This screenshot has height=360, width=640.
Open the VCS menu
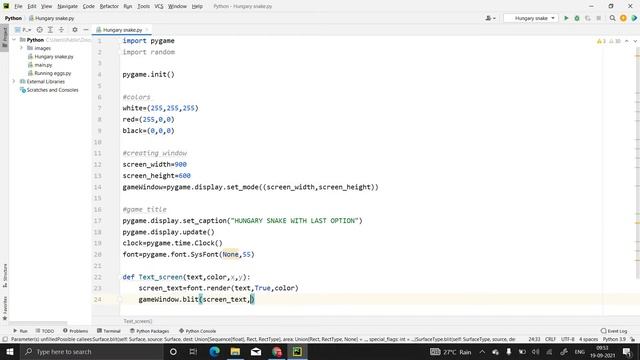pos(159,6)
